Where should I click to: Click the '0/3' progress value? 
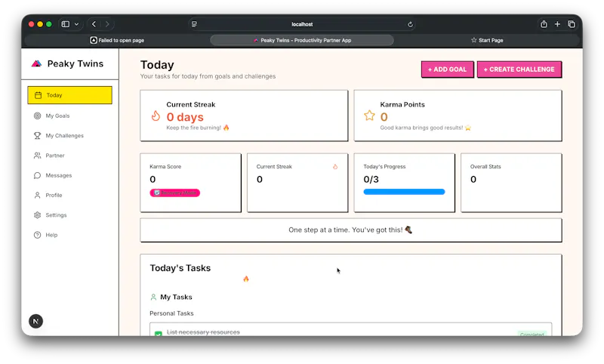[371, 179]
